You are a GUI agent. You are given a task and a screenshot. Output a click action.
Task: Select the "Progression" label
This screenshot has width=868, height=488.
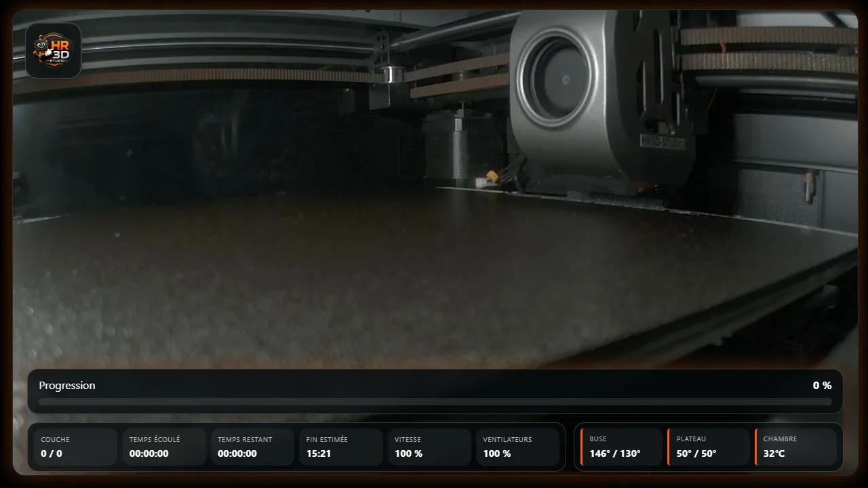coord(67,386)
